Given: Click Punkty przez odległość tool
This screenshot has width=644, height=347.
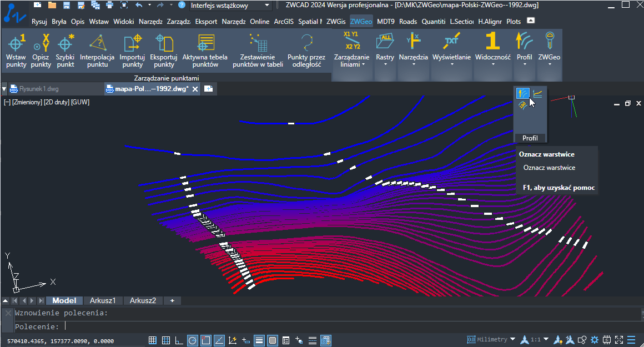Looking at the screenshot, I should point(306,51).
